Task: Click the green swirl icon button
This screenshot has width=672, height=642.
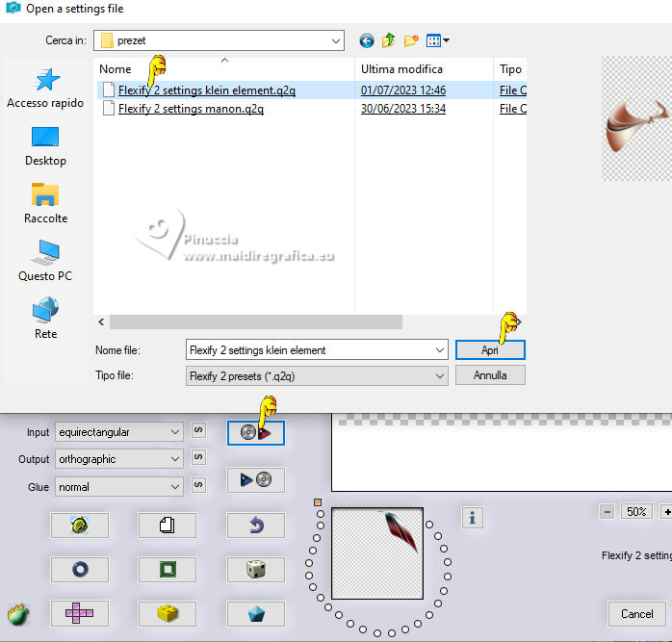Action: [80, 525]
